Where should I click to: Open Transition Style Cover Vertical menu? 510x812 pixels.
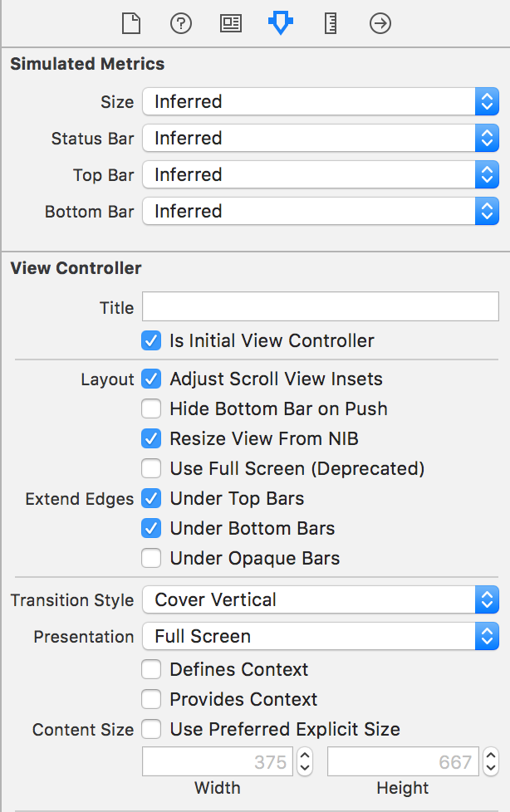pyautogui.click(x=320, y=599)
